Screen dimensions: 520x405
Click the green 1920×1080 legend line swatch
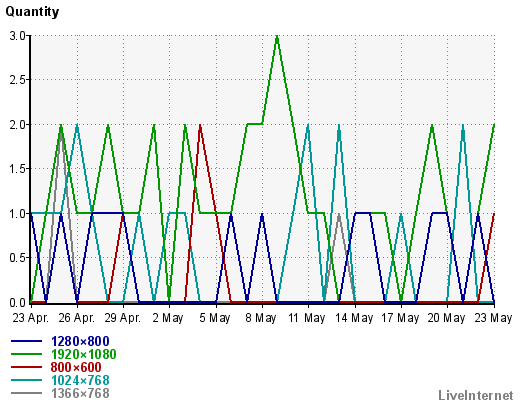point(27,354)
